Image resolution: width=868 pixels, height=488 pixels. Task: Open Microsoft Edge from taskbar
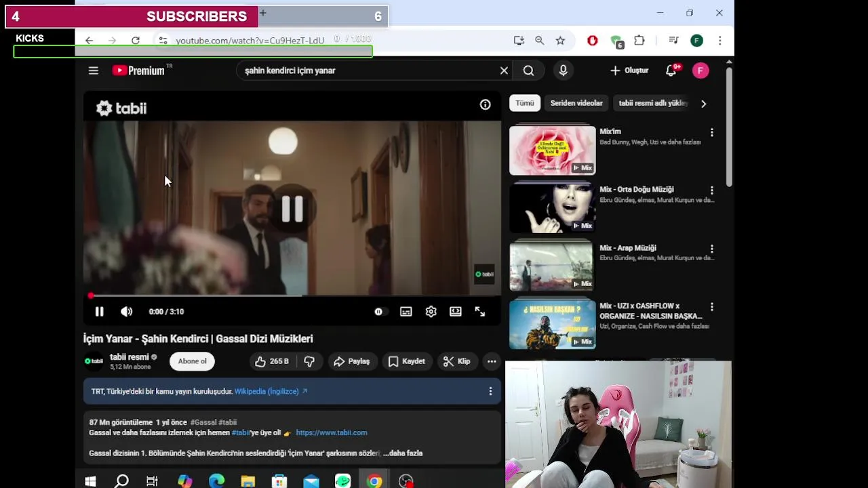click(x=216, y=481)
